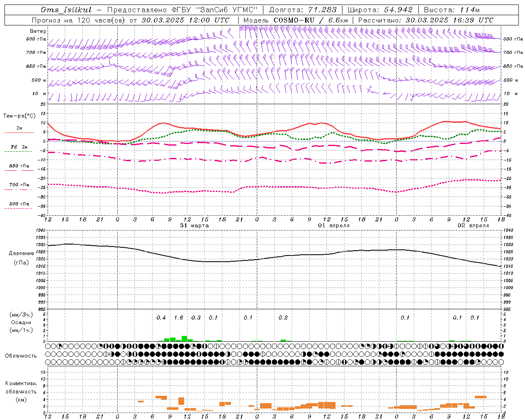This screenshot has width=525, height=420.
Task: Click the Конвективн. label
Action: 21,383
